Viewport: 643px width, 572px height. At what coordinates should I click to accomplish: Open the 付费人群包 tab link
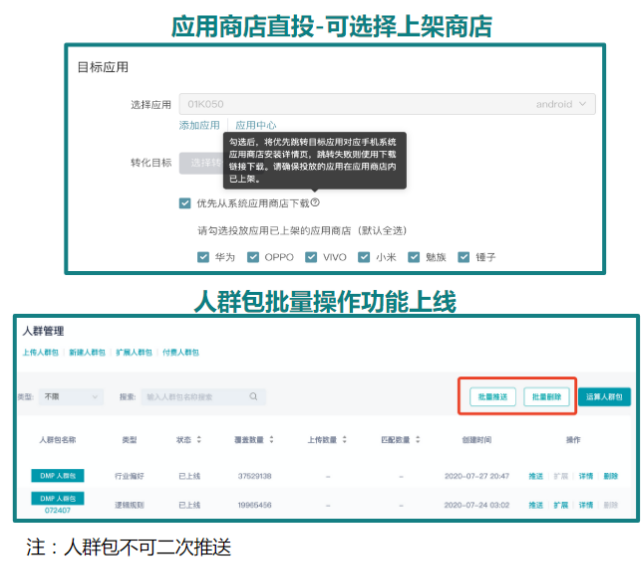180,352
